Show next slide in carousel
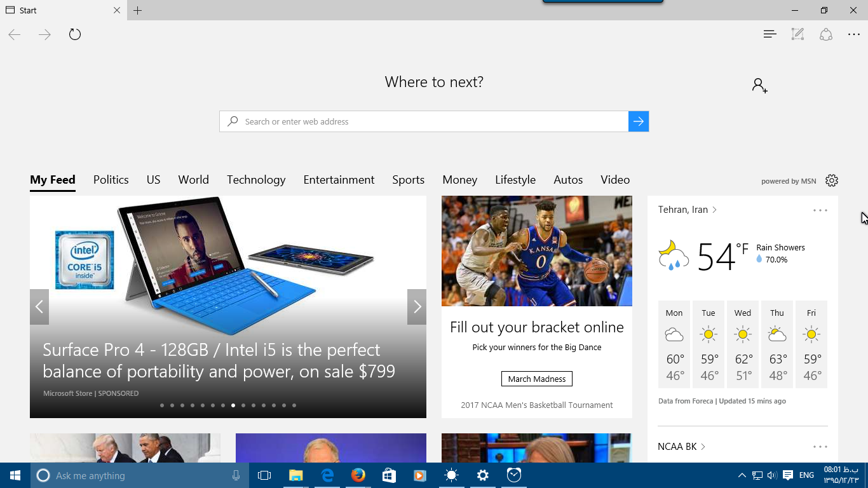The image size is (868, 488). coord(417,307)
